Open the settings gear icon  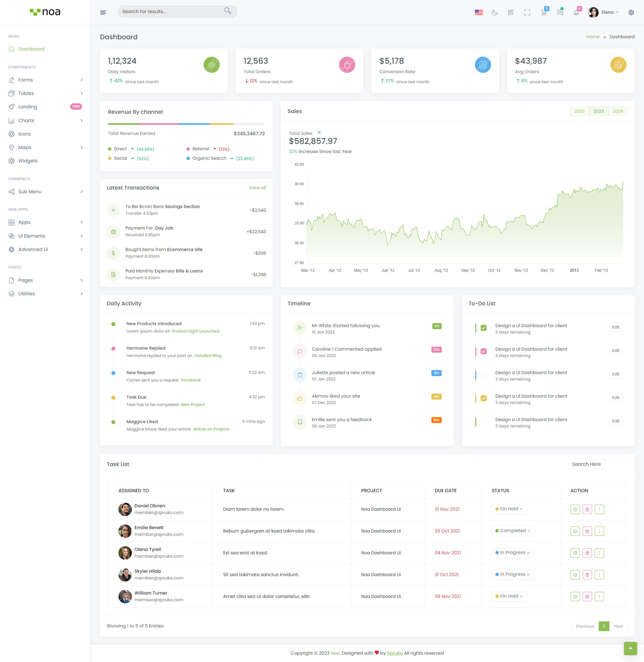tap(631, 12)
